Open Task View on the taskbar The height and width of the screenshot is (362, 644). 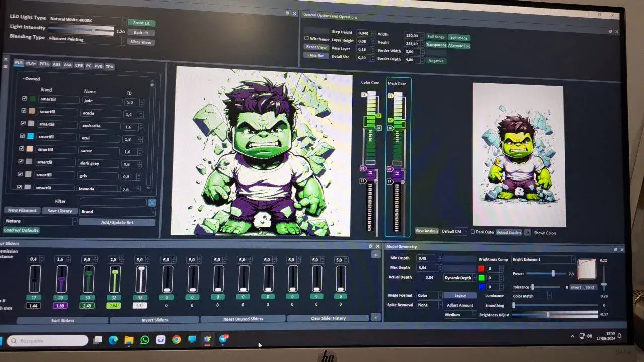pyautogui.click(x=98, y=340)
